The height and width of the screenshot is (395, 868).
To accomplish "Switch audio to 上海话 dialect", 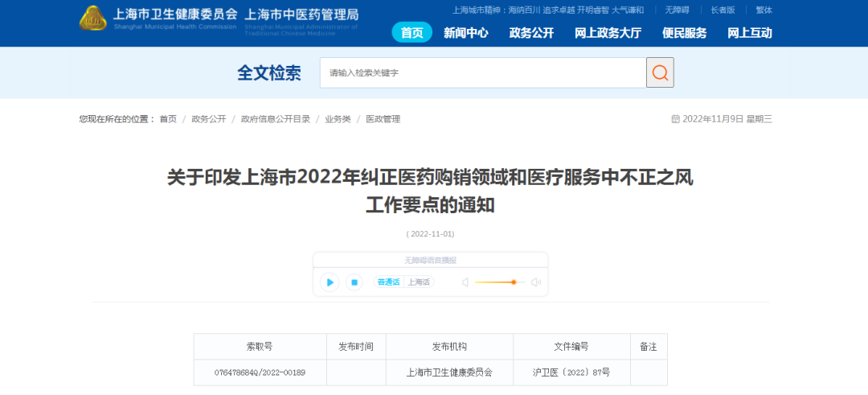I will [418, 282].
